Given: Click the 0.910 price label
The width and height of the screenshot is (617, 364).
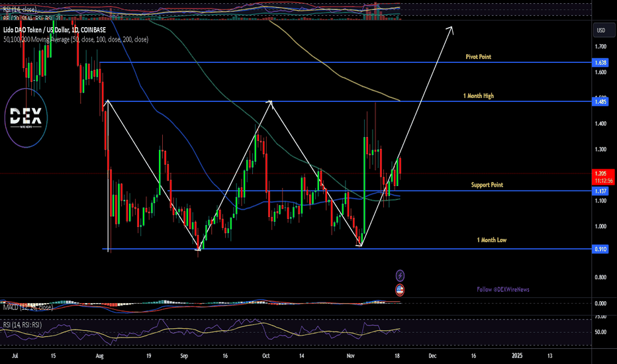Looking at the screenshot, I should pyautogui.click(x=600, y=249).
